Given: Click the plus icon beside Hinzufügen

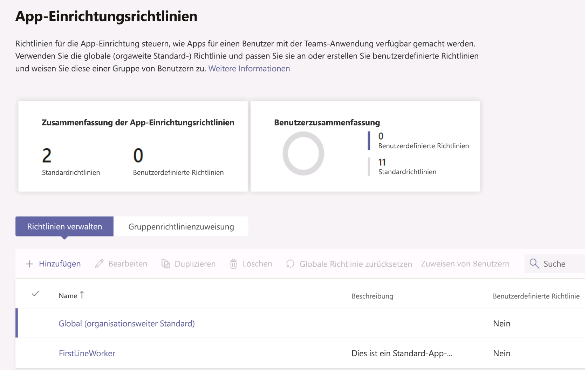Looking at the screenshot, I should point(29,264).
